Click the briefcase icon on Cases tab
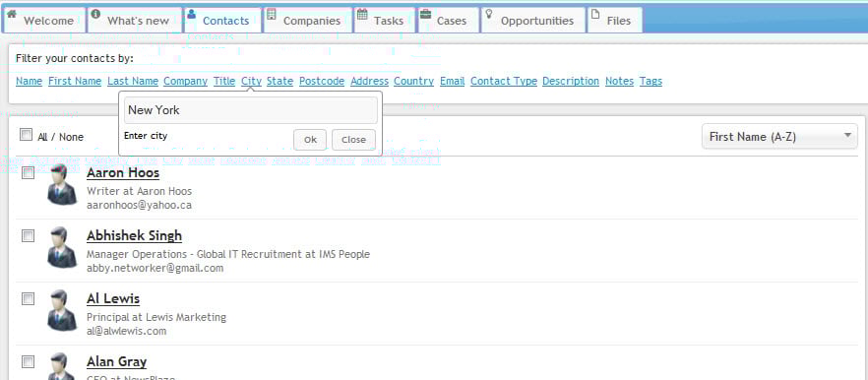868x380 pixels. [425, 14]
